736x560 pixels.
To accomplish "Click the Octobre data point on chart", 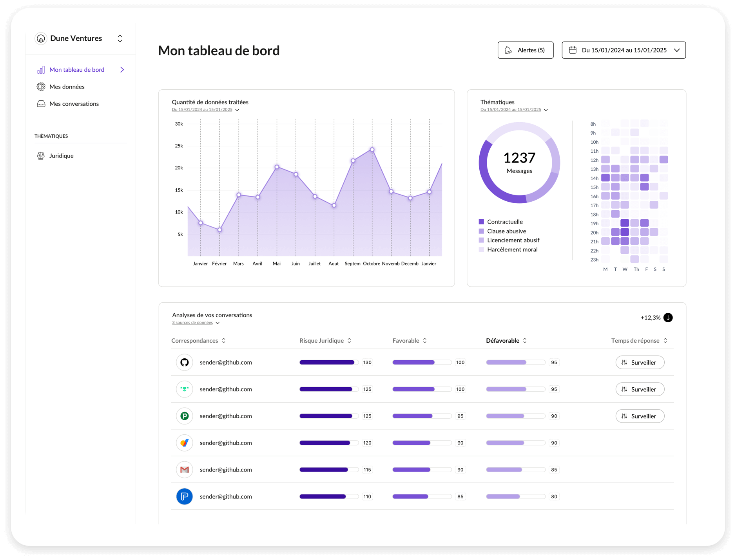I will [x=372, y=150].
